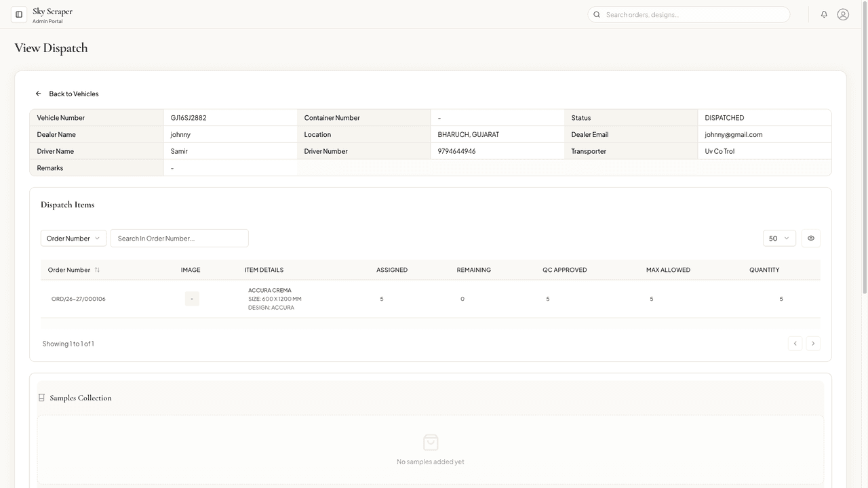Click the page vertical scrollbar
This screenshot has width=868, height=488.
point(864,149)
